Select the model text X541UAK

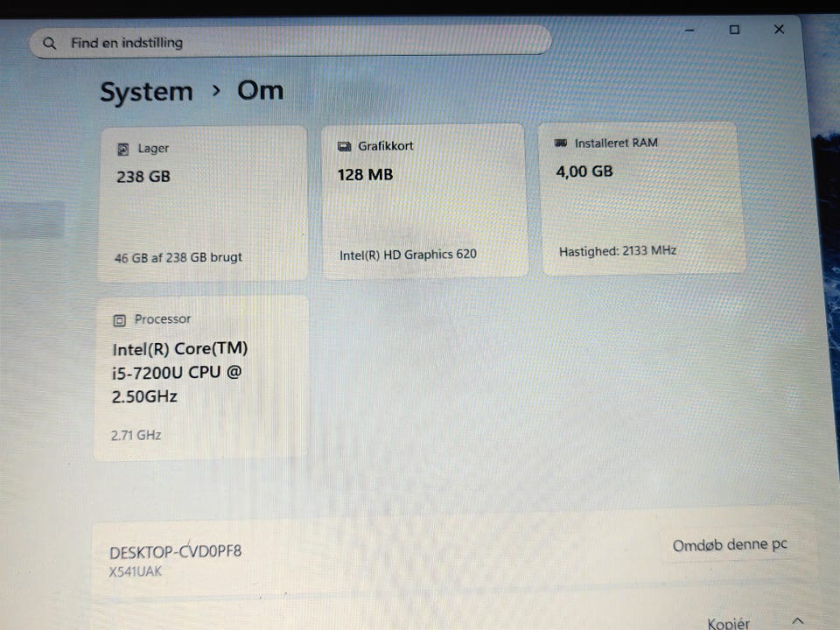click(135, 571)
